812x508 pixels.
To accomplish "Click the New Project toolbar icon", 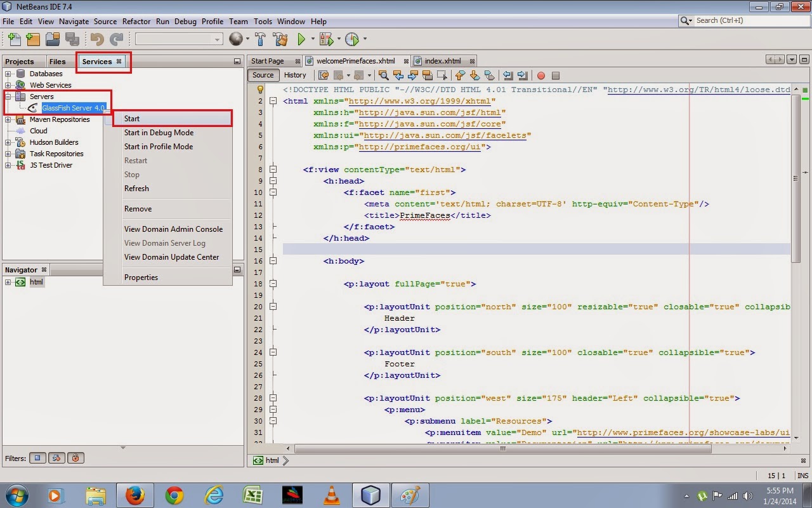I will click(32, 39).
